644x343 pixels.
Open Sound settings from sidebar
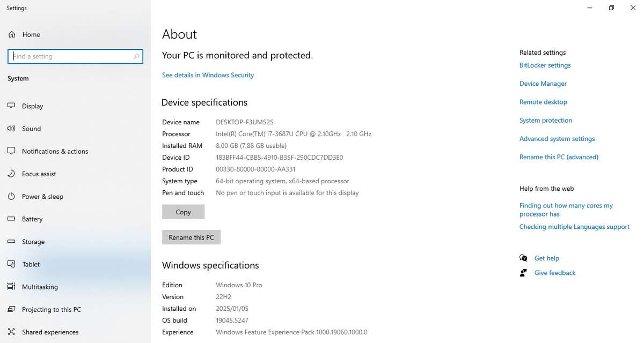click(x=31, y=129)
